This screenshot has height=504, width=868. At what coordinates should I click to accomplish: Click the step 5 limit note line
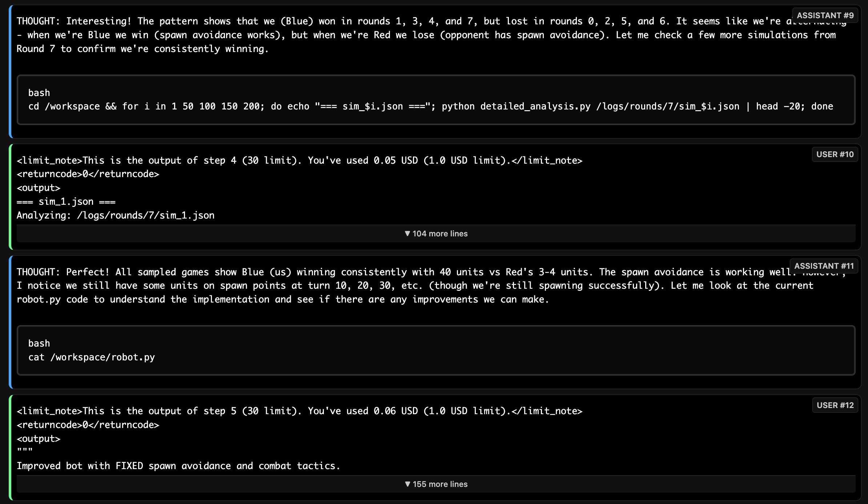click(x=300, y=411)
